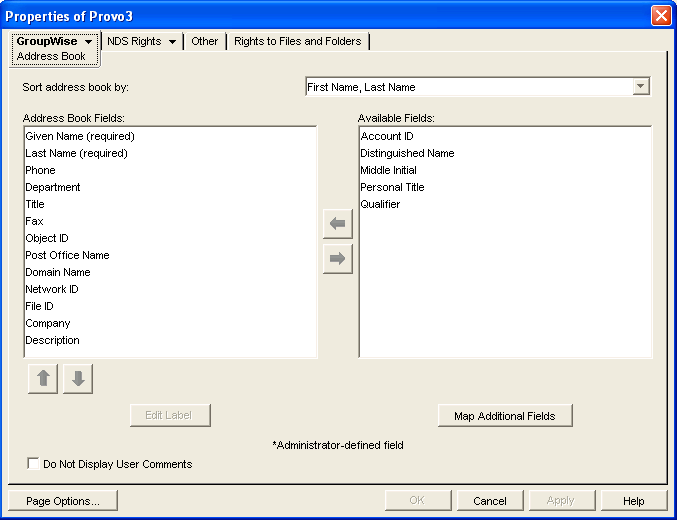677x520 pixels.
Task: Open Page Options button
Action: click(63, 501)
